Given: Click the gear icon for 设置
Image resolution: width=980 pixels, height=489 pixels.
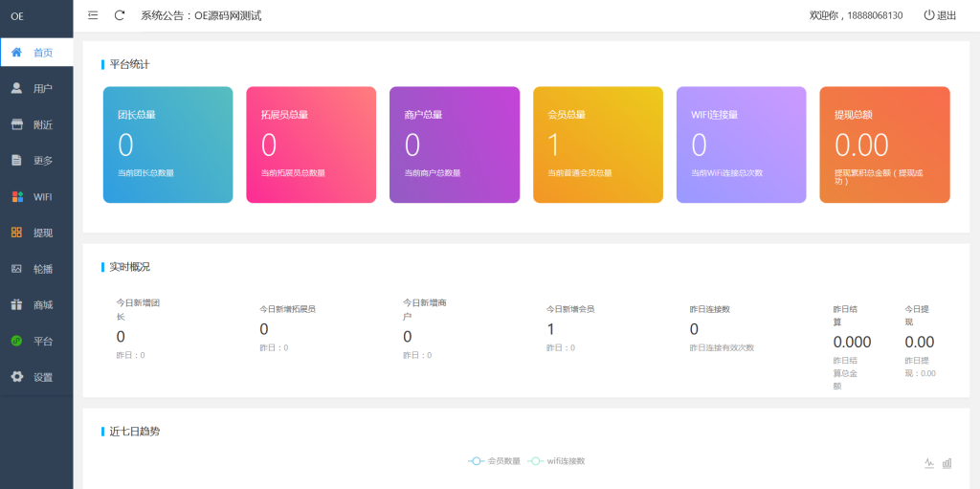Looking at the screenshot, I should [x=16, y=377].
